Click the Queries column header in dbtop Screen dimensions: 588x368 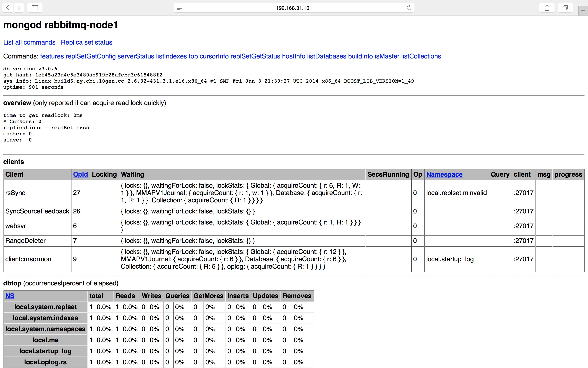click(178, 296)
